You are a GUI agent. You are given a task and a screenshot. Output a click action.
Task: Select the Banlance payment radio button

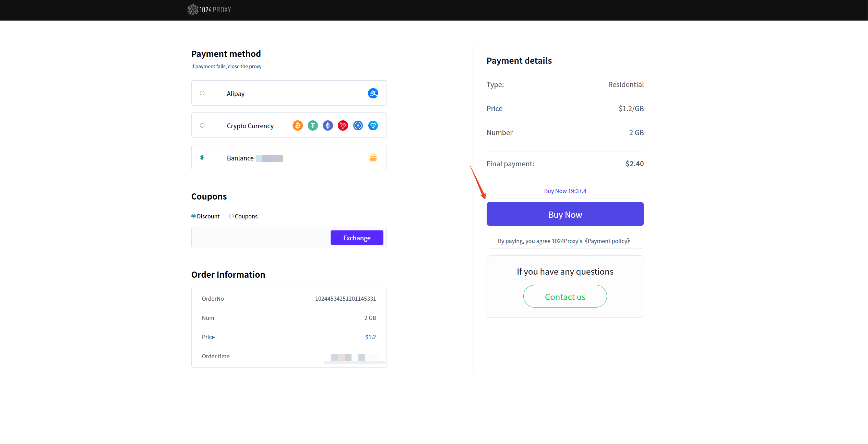[202, 158]
